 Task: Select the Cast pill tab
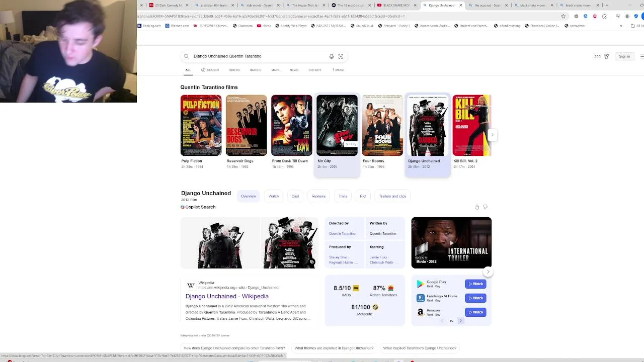295,196
